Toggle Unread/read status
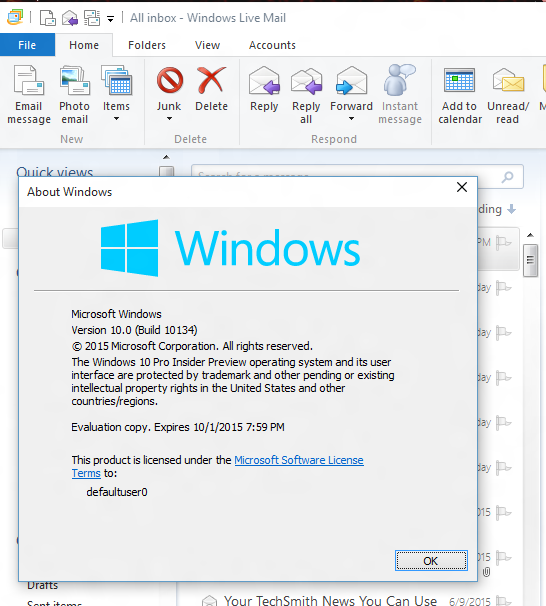Screen dimensions: 546x606 (x=508, y=95)
